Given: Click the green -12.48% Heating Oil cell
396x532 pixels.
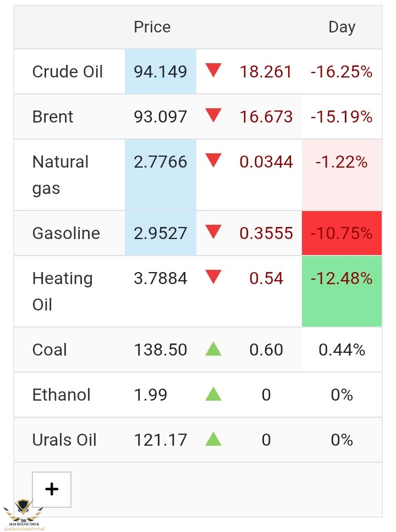Looking at the screenshot, I should [342, 291].
